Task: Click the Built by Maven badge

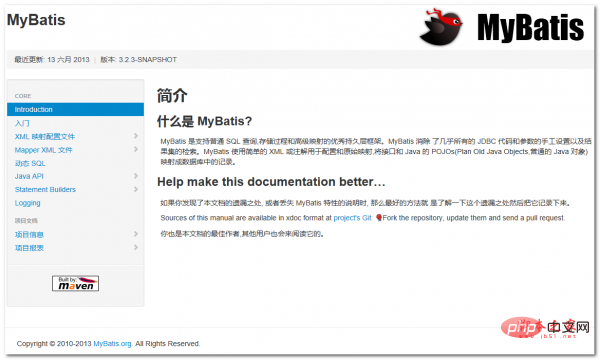Action: (75, 283)
